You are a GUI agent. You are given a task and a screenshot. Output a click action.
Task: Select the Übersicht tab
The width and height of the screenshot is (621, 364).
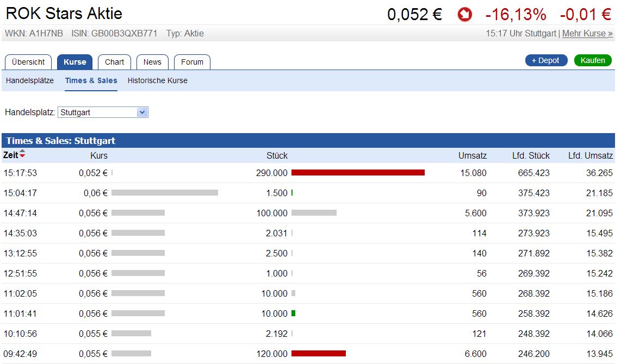27,62
